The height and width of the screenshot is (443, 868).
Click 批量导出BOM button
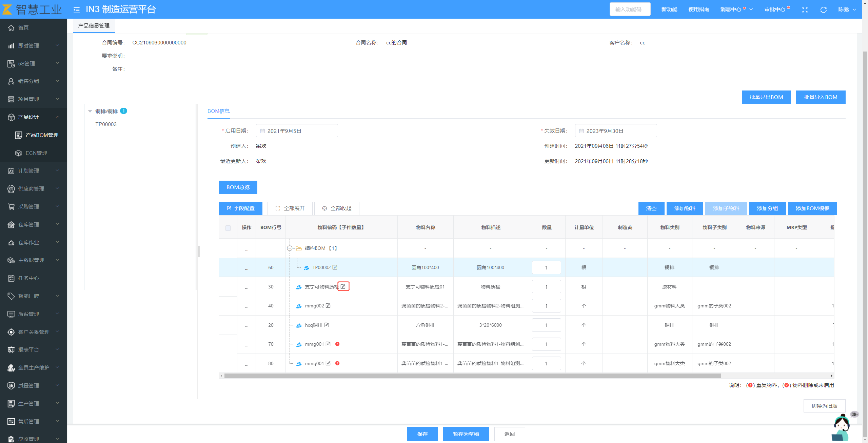click(766, 97)
